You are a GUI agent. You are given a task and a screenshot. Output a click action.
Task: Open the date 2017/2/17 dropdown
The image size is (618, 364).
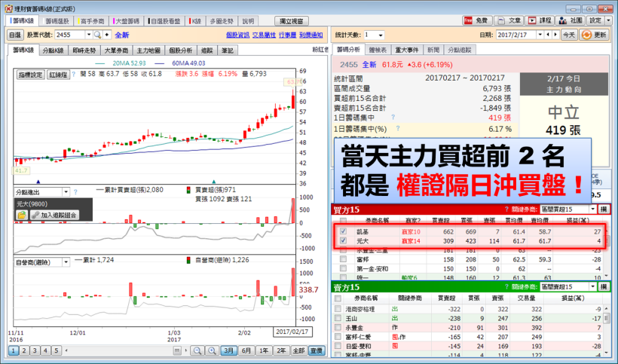click(x=540, y=35)
